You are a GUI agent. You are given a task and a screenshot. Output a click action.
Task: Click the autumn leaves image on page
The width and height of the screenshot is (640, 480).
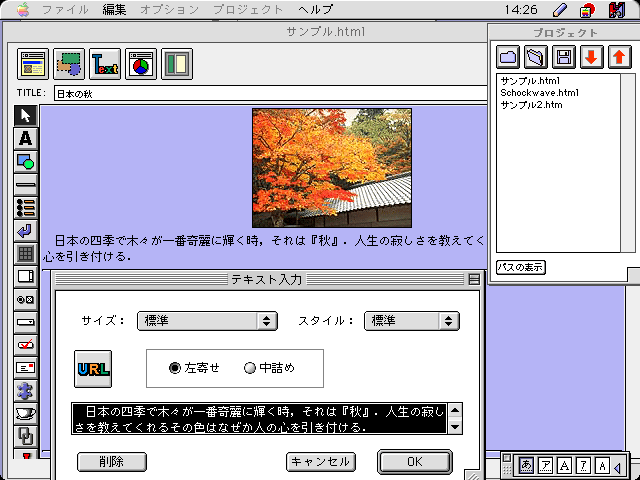(x=332, y=168)
